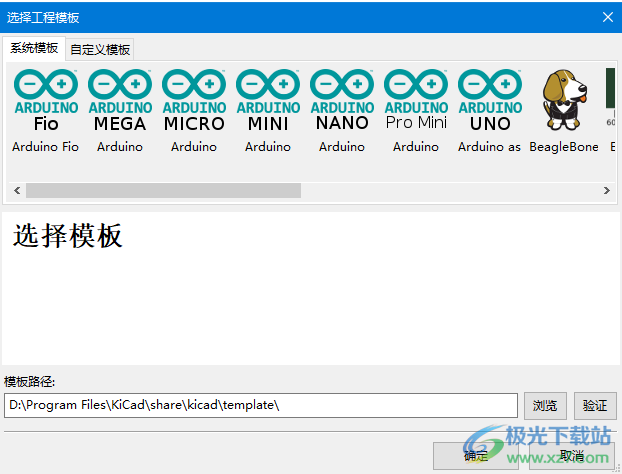Switch to the 系统模板 tab
This screenshot has height=474, width=622.
34,48
